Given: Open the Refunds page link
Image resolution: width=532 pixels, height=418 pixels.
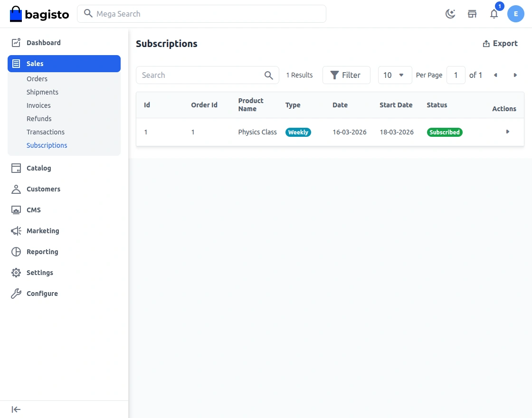Looking at the screenshot, I should point(39,119).
